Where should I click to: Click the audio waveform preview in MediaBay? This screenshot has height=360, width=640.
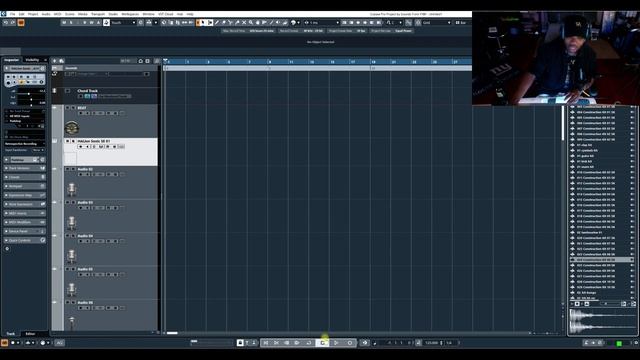(x=602, y=322)
